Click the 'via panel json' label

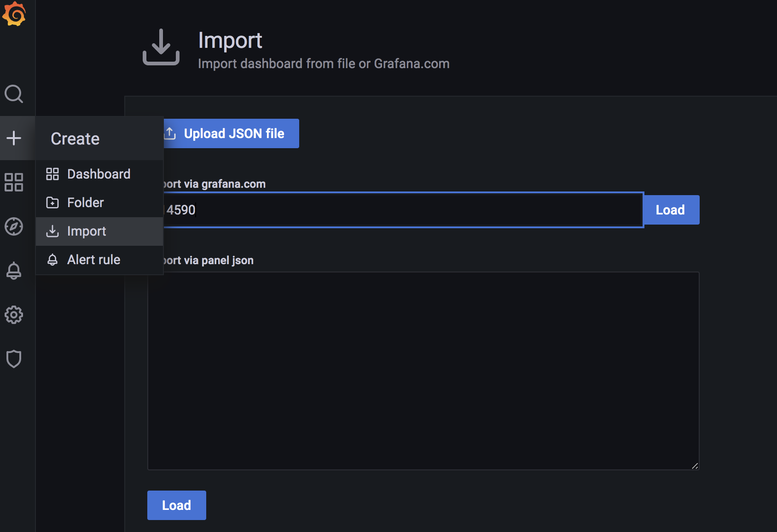[219, 260]
